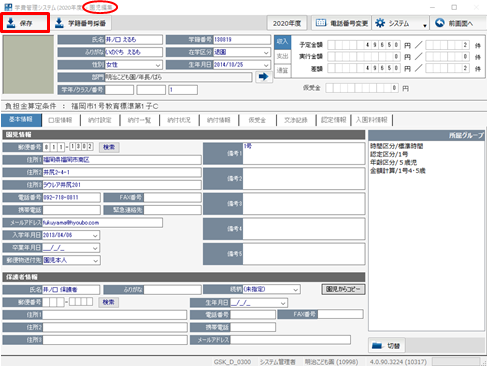Screen dimensions: 487x366
Task: Click the 備考3 text area
Action: click(x=304, y=204)
